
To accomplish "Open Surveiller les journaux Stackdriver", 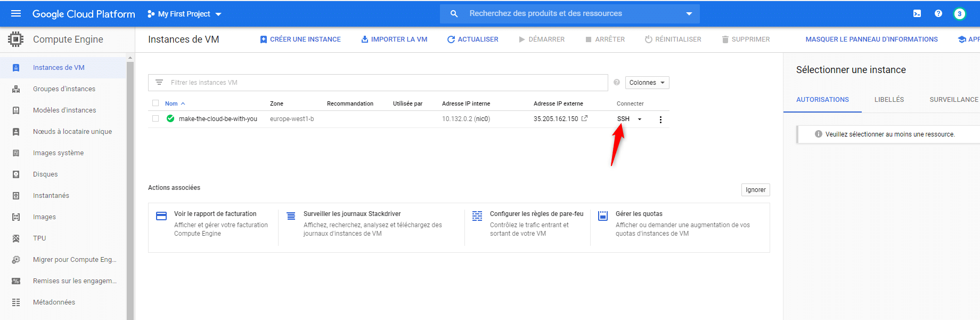I will tap(352, 214).
